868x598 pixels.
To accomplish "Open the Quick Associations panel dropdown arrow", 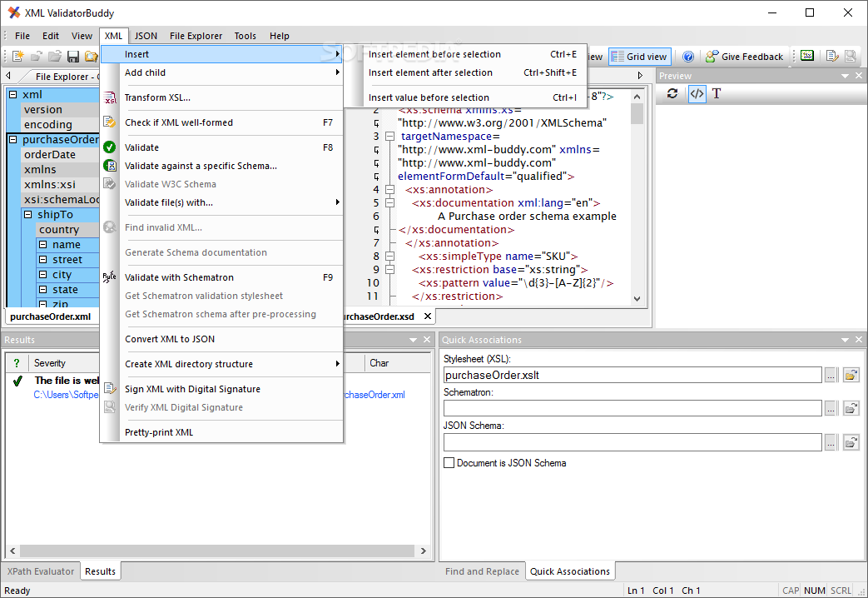I will tap(845, 340).
